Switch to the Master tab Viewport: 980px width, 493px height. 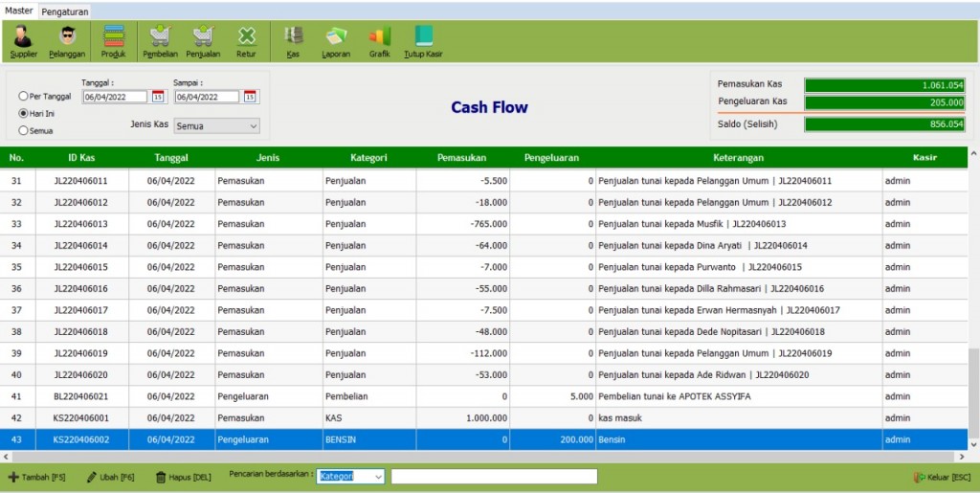coord(19,11)
